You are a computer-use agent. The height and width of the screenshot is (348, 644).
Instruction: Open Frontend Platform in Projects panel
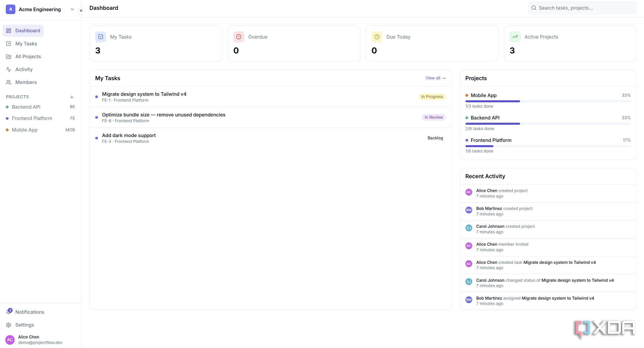(x=491, y=140)
